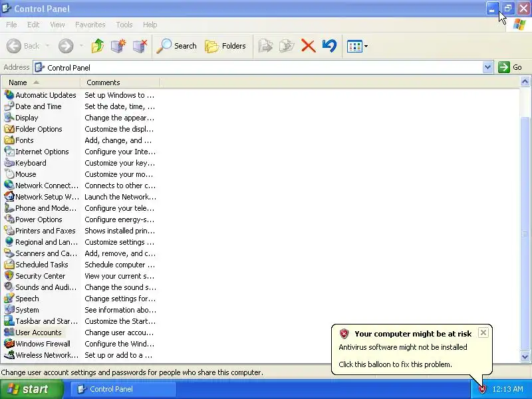The width and height of the screenshot is (532, 399).
Task: Click the red Delete toolbar icon
Action: point(309,46)
